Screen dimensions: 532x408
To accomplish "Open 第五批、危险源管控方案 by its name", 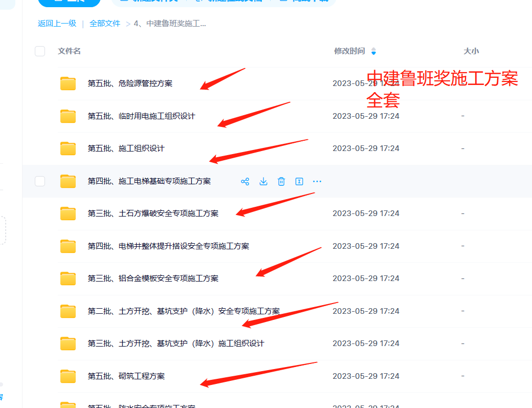I will pos(130,83).
